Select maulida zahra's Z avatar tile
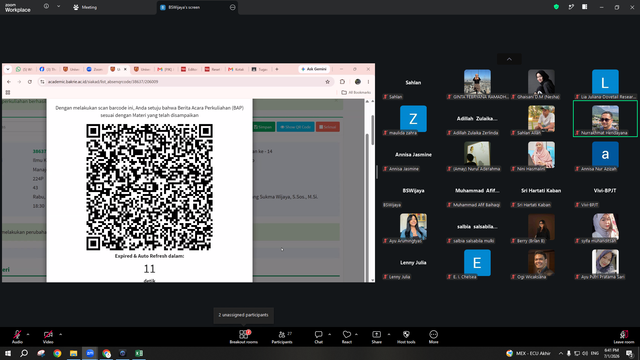 point(413,119)
